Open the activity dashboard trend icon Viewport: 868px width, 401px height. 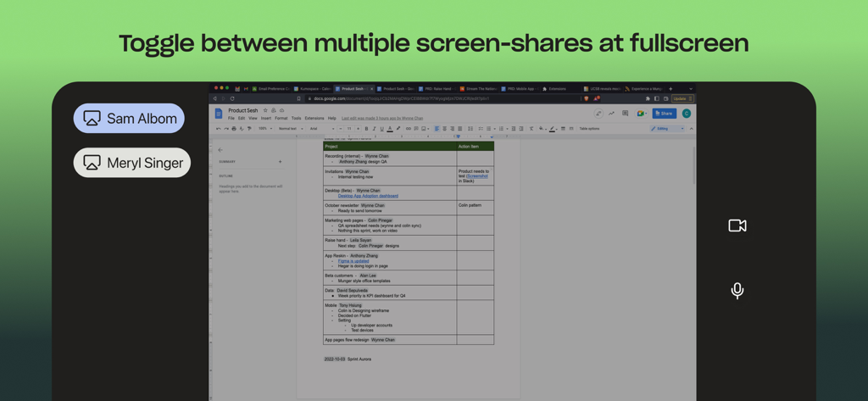coord(611,113)
